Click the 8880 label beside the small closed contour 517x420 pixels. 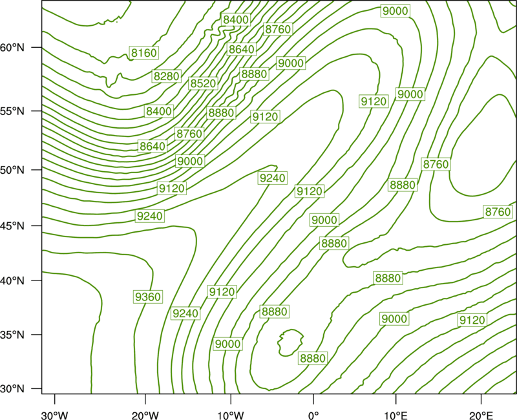(313, 358)
